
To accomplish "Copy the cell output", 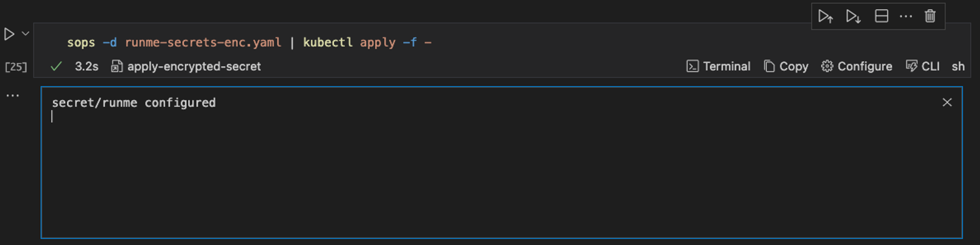I will [x=786, y=66].
